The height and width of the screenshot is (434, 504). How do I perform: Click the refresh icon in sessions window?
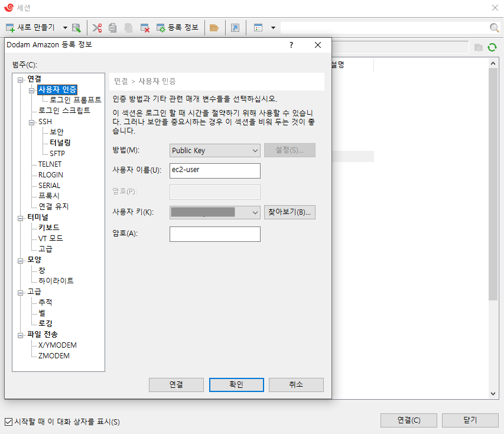click(492, 48)
